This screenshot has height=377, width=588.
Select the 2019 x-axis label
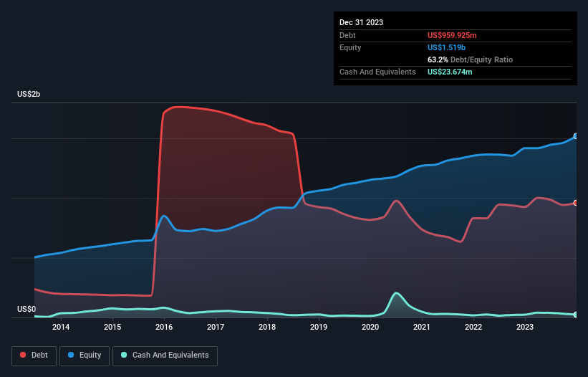pos(319,327)
